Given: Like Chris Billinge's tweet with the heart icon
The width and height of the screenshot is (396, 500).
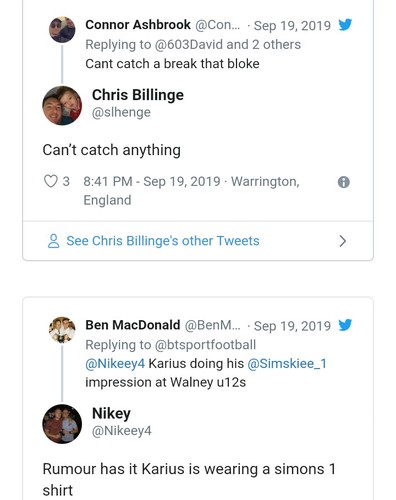Looking at the screenshot, I should [x=51, y=181].
